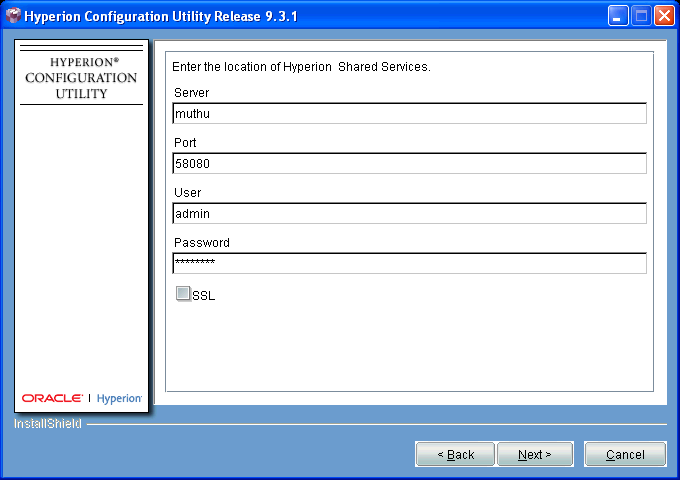Maximize the Configuration Utility window
Screen dimensions: 680x480
point(641,16)
